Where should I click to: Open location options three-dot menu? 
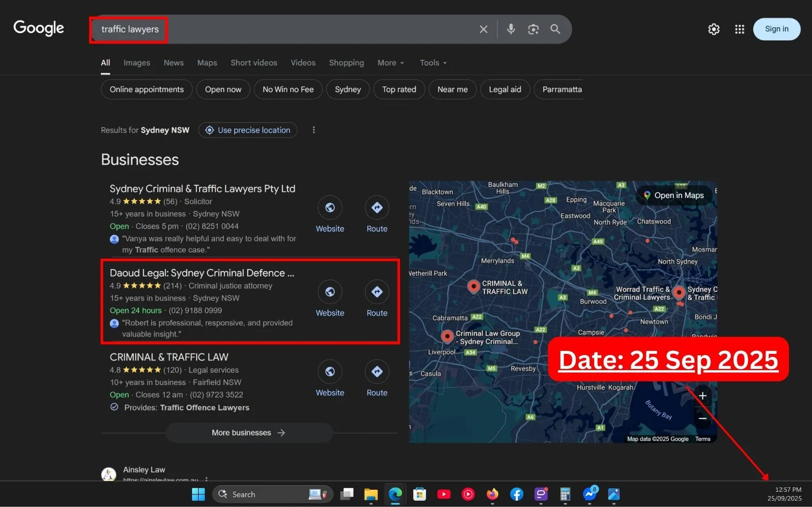(313, 130)
